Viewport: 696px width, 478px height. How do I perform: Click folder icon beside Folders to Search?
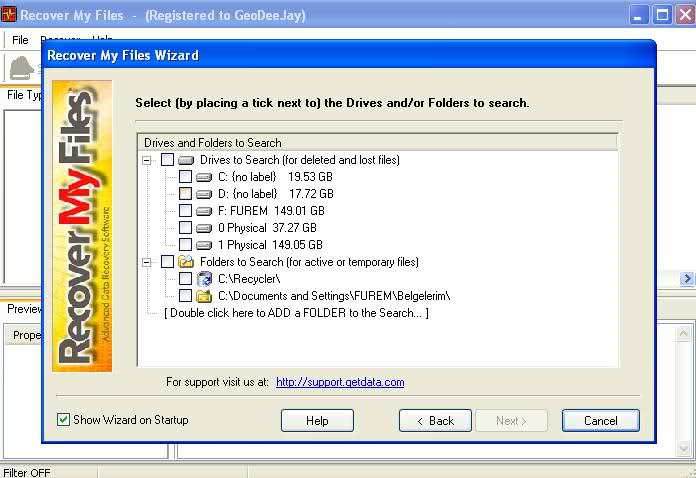[x=186, y=262]
